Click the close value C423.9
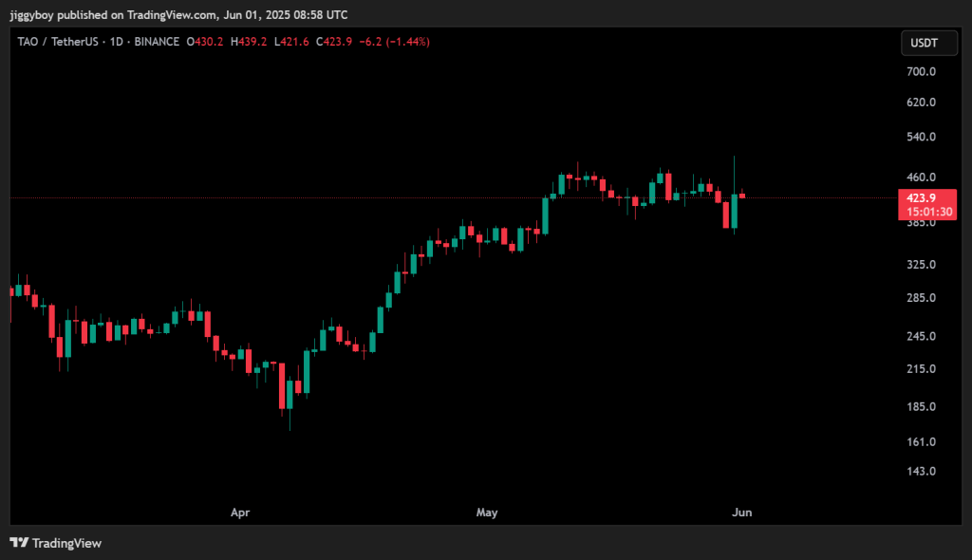 [334, 42]
